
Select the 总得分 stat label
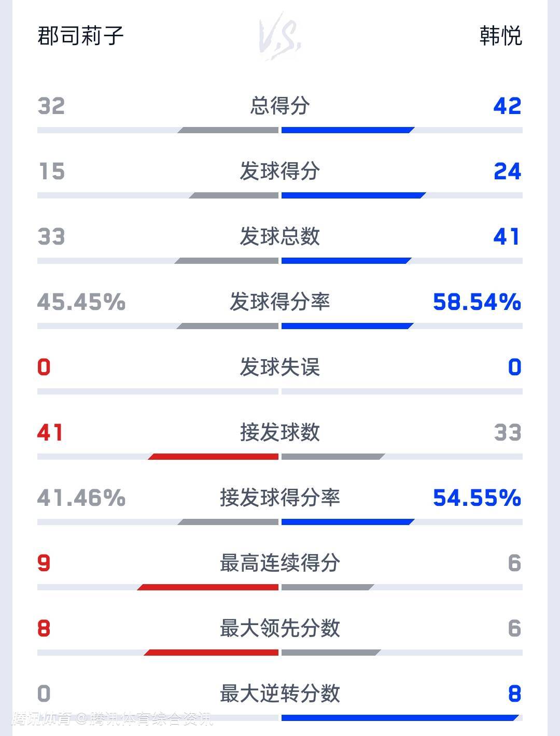280,106
